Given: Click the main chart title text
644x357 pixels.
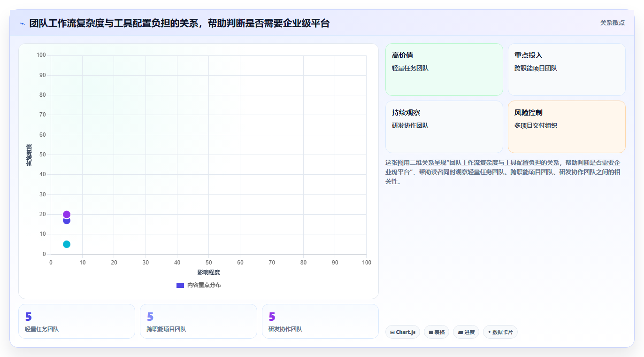Looking at the screenshot, I should click(179, 23).
